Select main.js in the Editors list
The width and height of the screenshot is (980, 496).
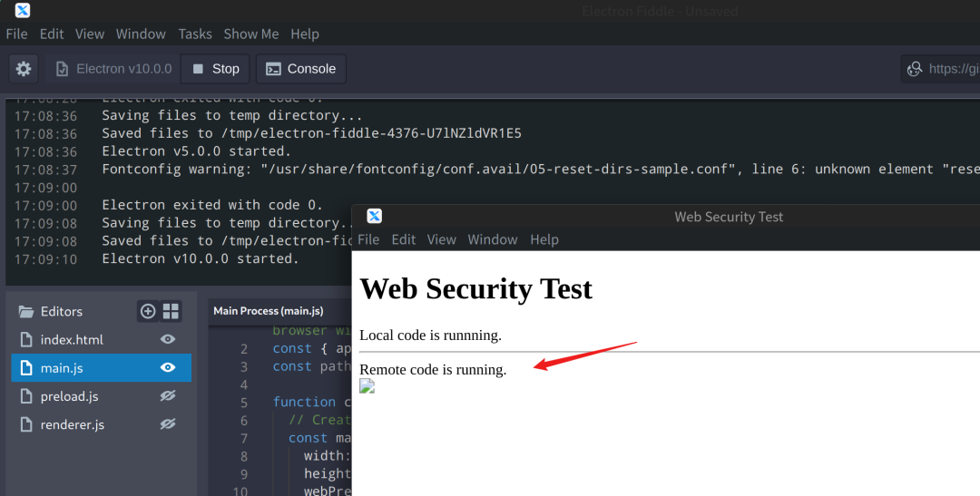point(102,368)
